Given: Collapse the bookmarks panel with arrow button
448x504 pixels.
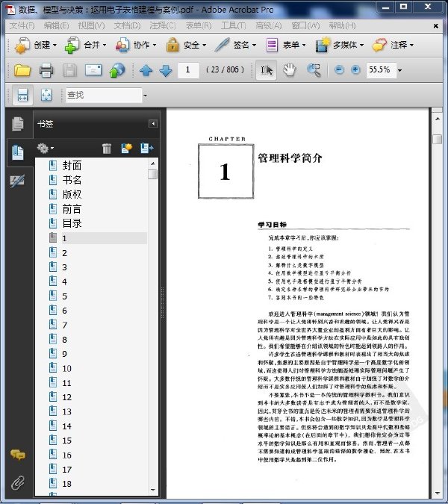Looking at the screenshot, I should pyautogui.click(x=153, y=124).
